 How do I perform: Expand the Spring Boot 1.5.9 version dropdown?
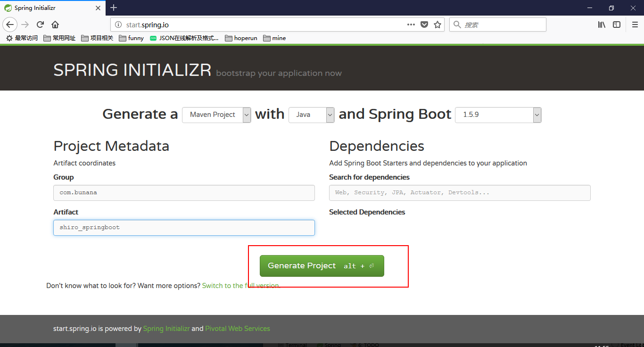point(498,115)
